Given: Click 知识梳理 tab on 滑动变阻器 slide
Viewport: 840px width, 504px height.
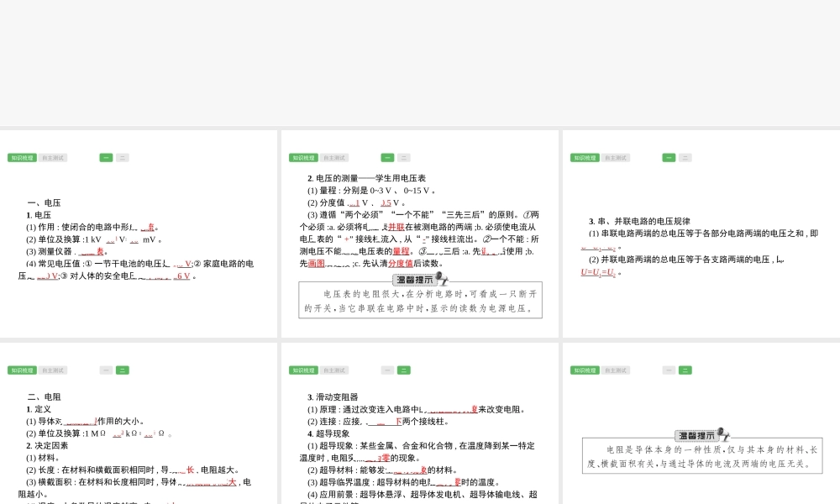Looking at the screenshot, I should click(x=303, y=370).
